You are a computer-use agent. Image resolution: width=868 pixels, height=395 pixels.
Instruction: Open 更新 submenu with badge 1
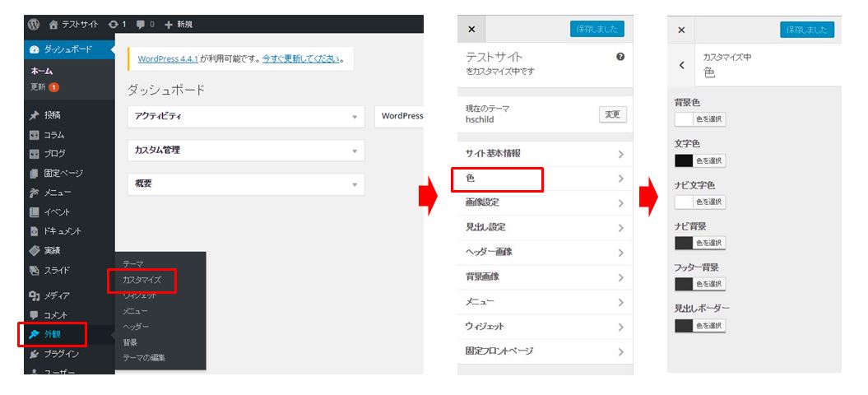coord(44,87)
